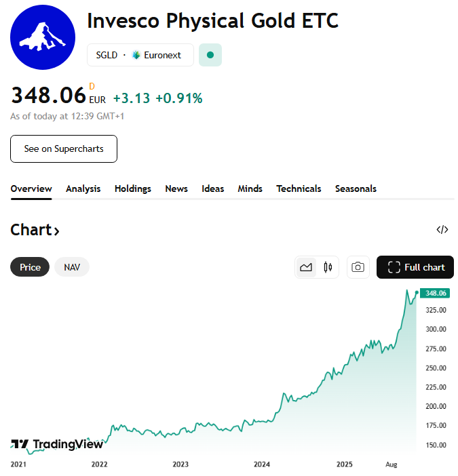
Task: Expand the Chart section heading arrow
Action: (57, 231)
